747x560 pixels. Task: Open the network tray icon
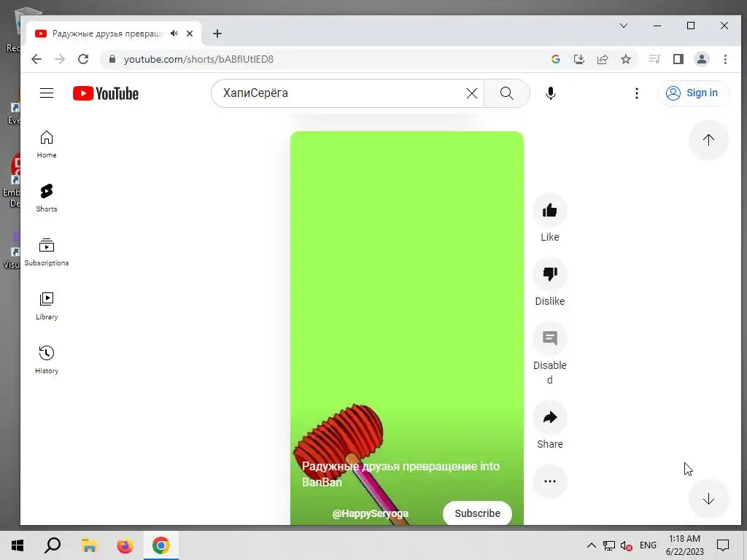click(609, 546)
